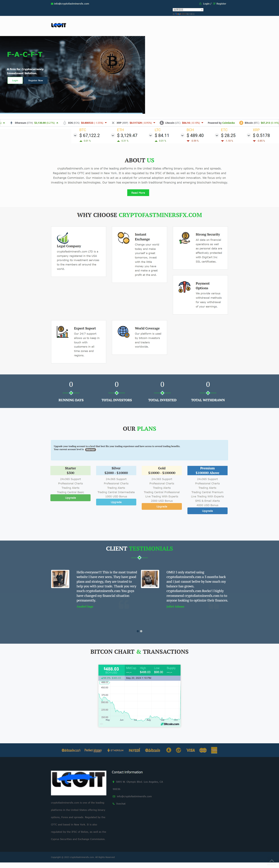Expand the ETC price widget chevron
This screenshot has width=279, height=868.
tap(217, 136)
